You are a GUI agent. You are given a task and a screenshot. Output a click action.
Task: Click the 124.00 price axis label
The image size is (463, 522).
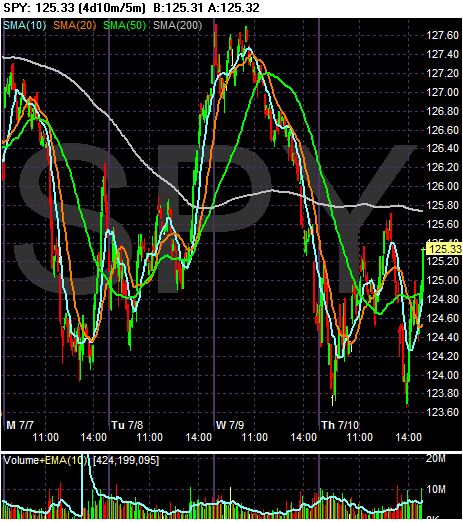(443, 375)
